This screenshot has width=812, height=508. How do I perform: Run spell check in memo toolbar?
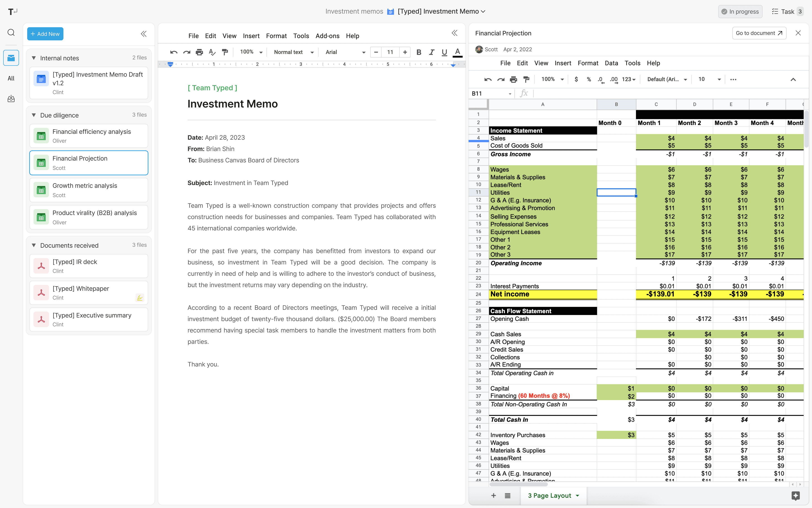tap(212, 52)
